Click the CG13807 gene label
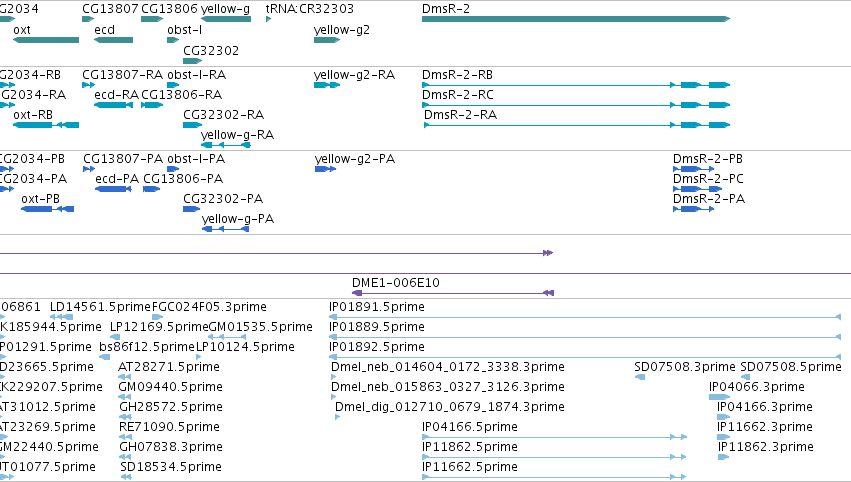 point(110,9)
